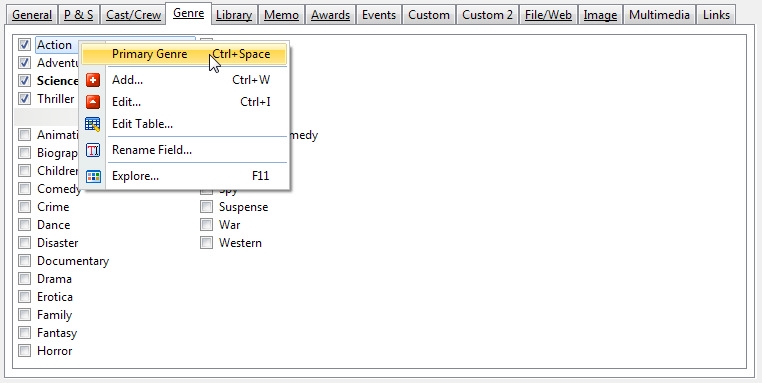Open the Image tab
762x383 pixels.
point(600,15)
